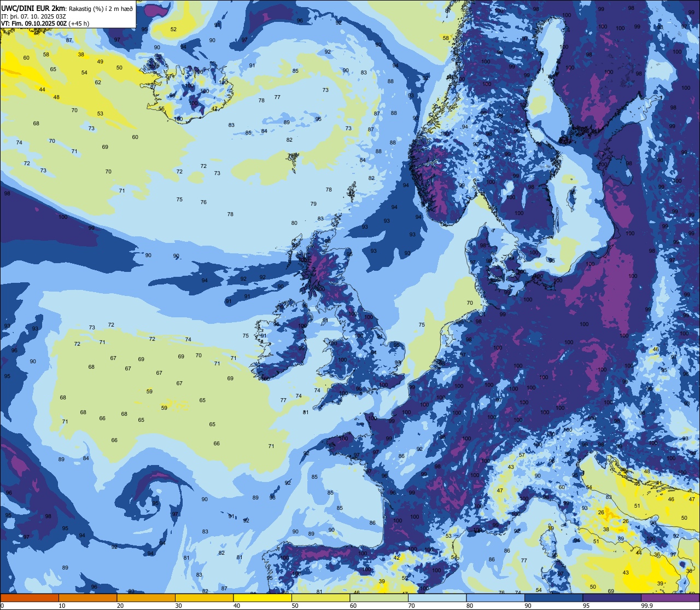Click the legend tick label "60"
The width and height of the screenshot is (700, 610).
click(x=353, y=606)
